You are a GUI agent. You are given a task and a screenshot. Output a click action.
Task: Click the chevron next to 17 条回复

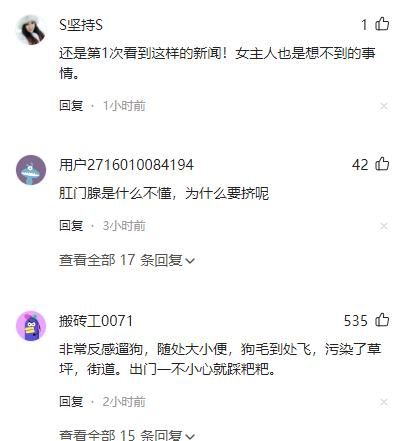click(x=190, y=261)
